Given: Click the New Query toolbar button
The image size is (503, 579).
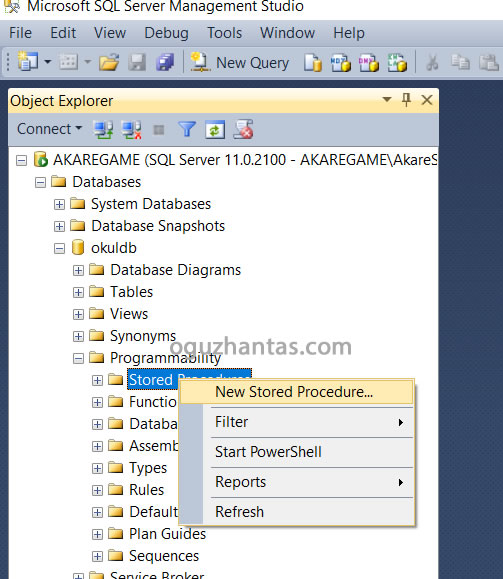Looking at the screenshot, I should 239,62.
